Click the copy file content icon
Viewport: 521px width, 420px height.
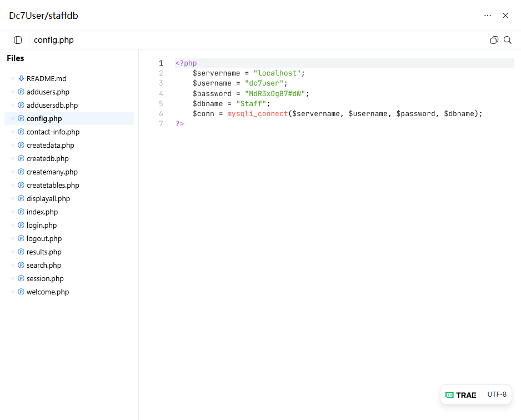tap(494, 40)
